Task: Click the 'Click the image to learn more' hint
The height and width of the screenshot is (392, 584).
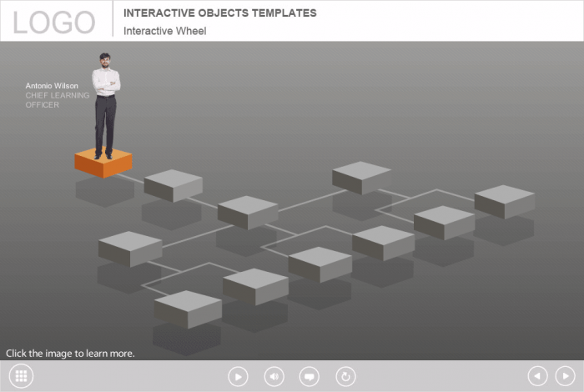Action: (70, 354)
